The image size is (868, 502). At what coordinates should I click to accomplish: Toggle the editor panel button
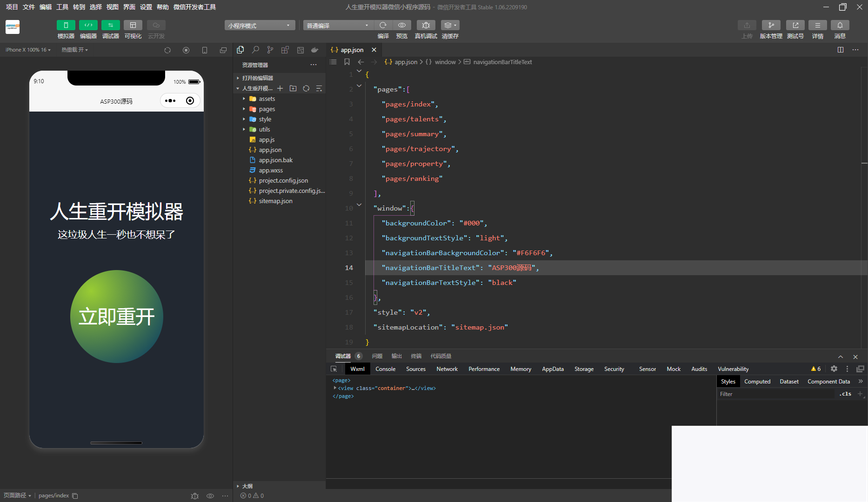88,25
